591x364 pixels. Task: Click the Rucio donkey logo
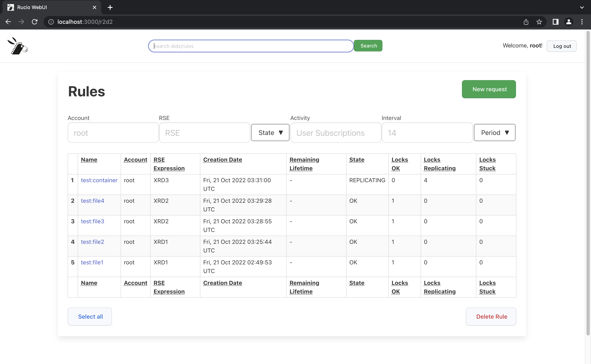tap(18, 46)
